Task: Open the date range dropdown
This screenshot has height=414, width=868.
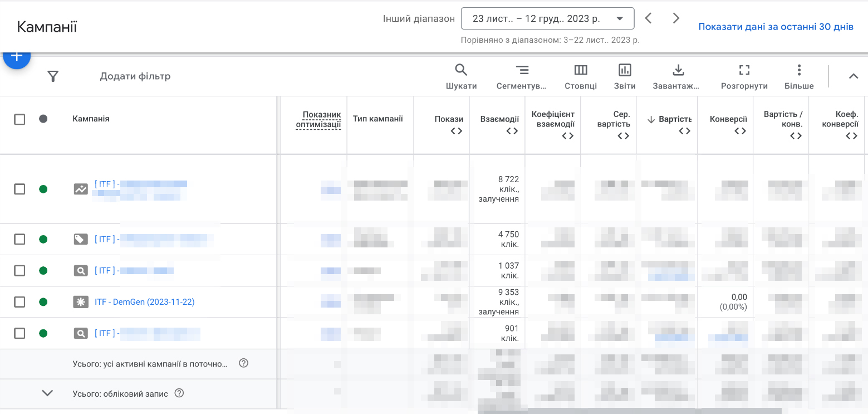Action: coord(547,18)
